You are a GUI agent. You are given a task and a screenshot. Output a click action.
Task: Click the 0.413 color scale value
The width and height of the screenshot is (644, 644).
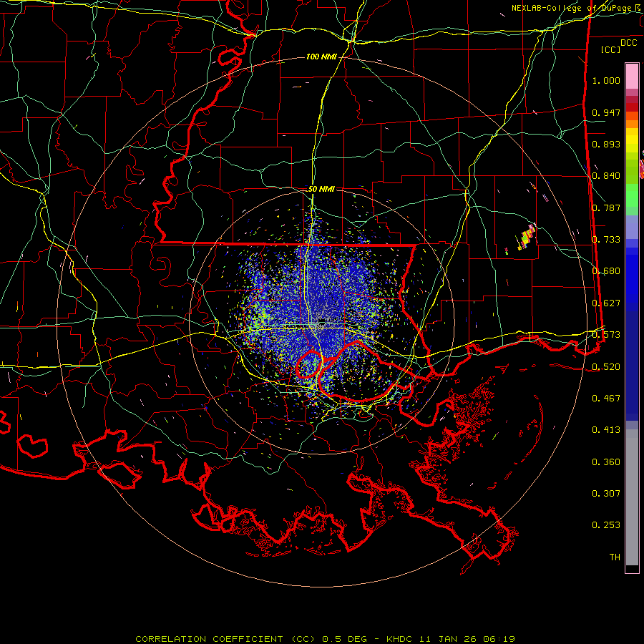[x=606, y=430]
